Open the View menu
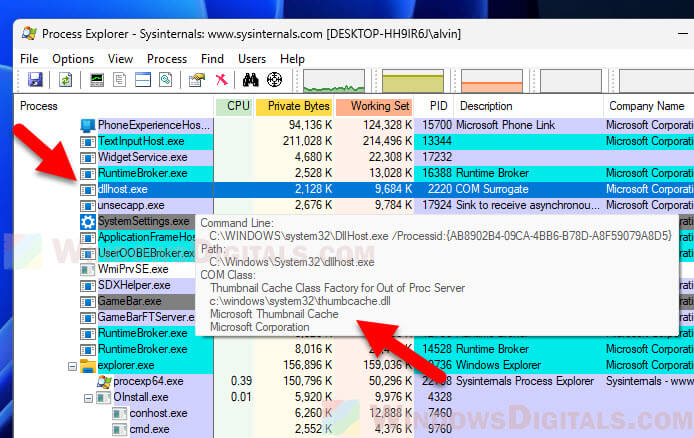Image resolution: width=694 pixels, height=438 pixels. 120,59
